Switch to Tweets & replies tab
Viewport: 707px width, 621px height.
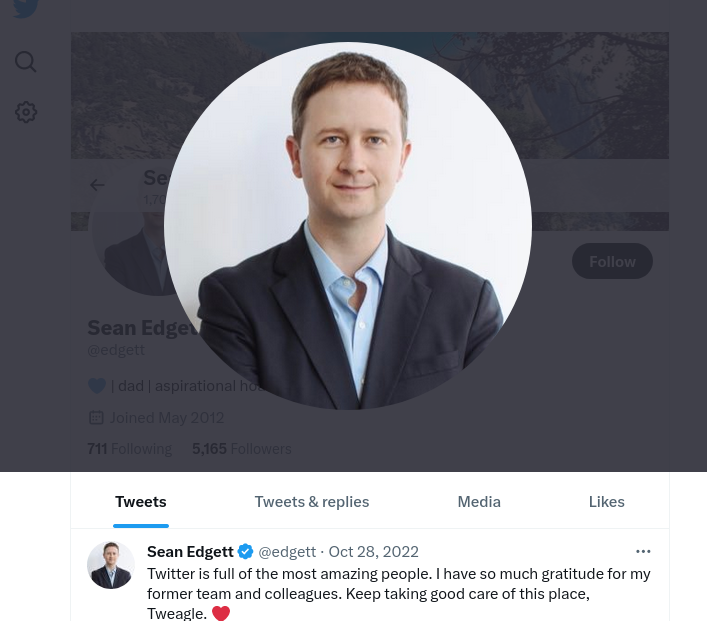pos(312,501)
